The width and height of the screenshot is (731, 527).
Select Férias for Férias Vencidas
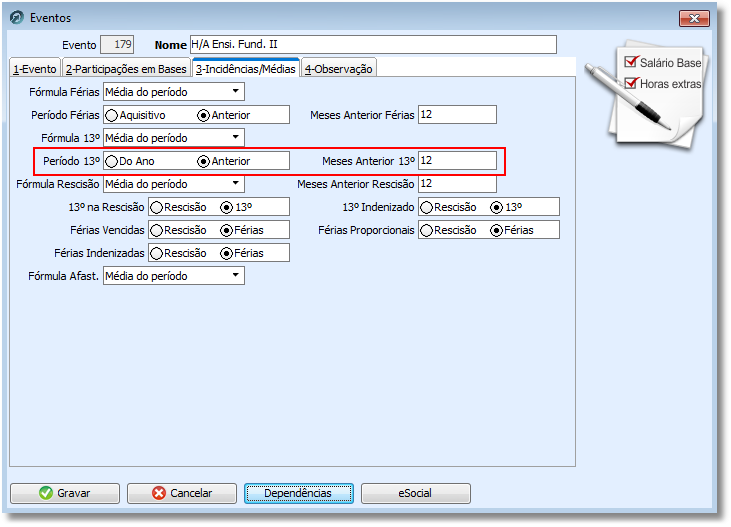pos(227,230)
